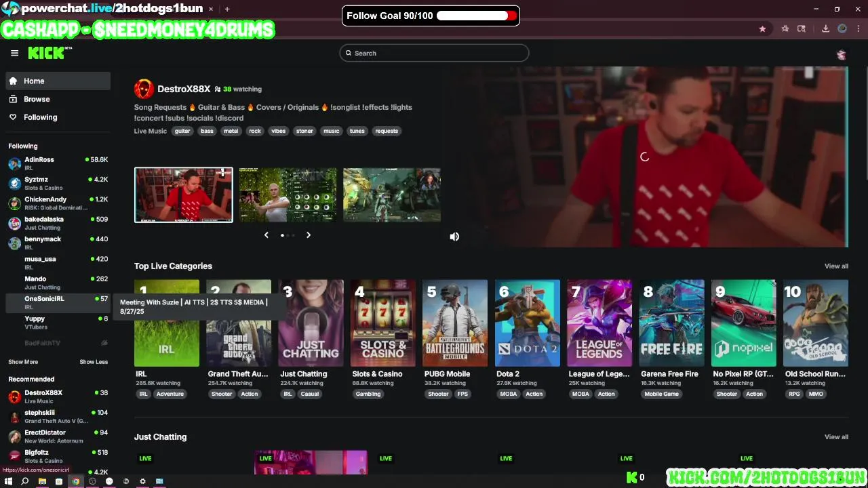Select the DestroX88X featured thumbnail

pos(183,195)
